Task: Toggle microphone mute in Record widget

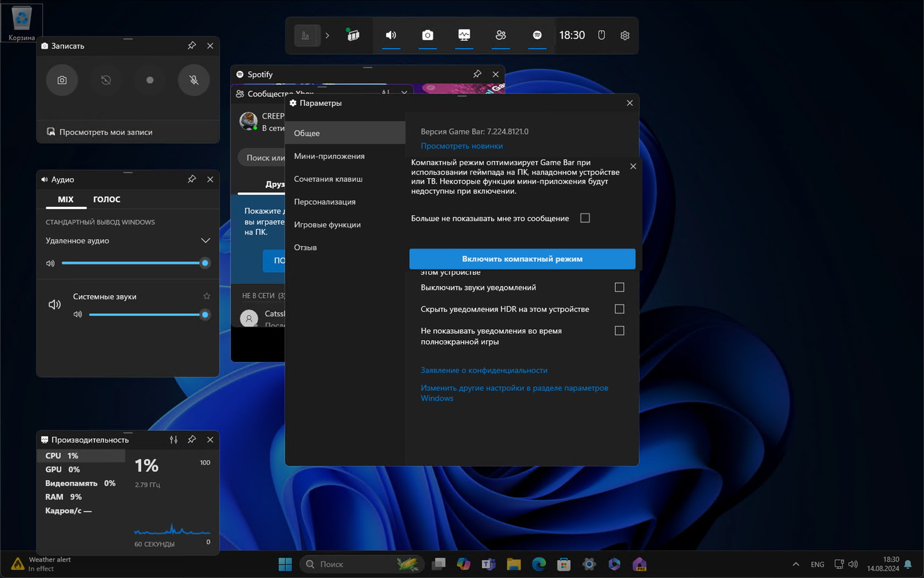Action: click(x=193, y=80)
